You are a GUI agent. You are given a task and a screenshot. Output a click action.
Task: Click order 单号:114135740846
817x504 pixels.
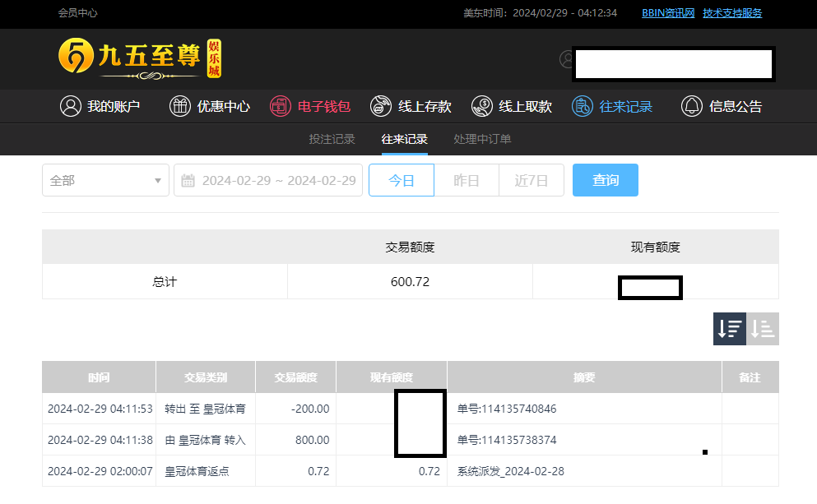pyautogui.click(x=507, y=409)
